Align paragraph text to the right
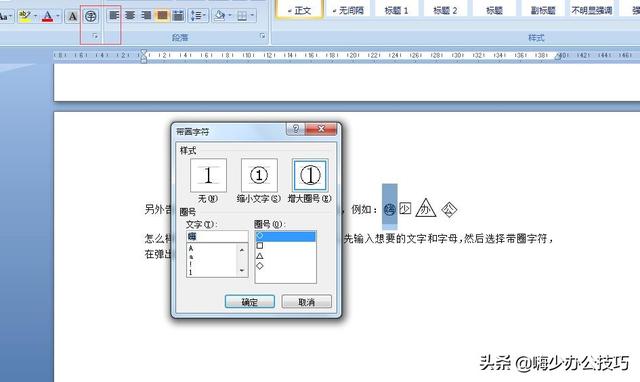The height and width of the screenshot is (382, 640). click(146, 16)
